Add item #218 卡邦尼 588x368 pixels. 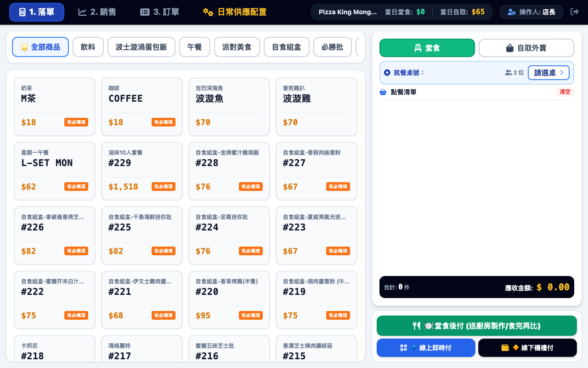pos(55,349)
